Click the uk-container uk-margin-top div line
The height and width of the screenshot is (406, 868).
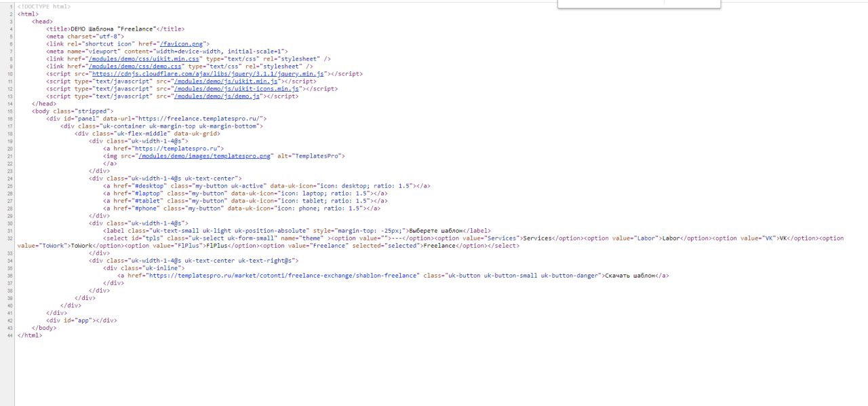point(162,126)
